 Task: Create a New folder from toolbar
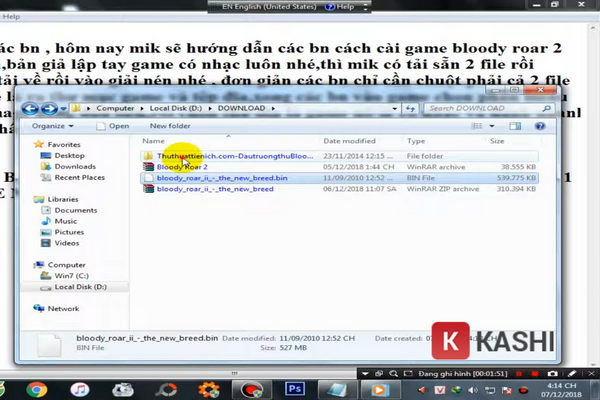[x=170, y=126]
